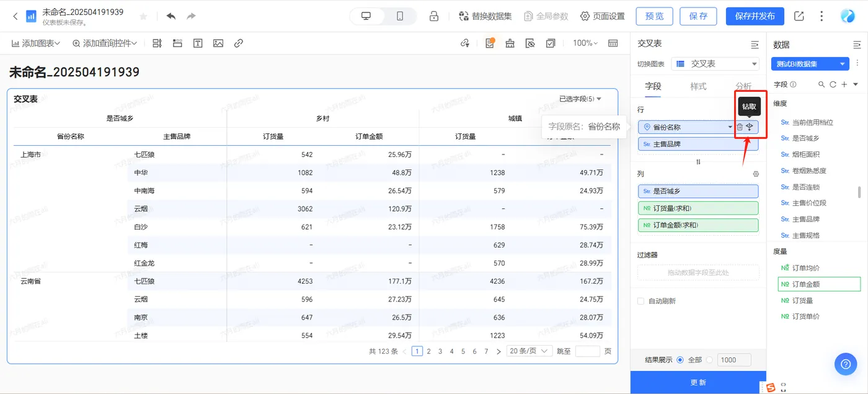868x394 pixels.
Task: Select the 样式 tab
Action: pos(698,86)
